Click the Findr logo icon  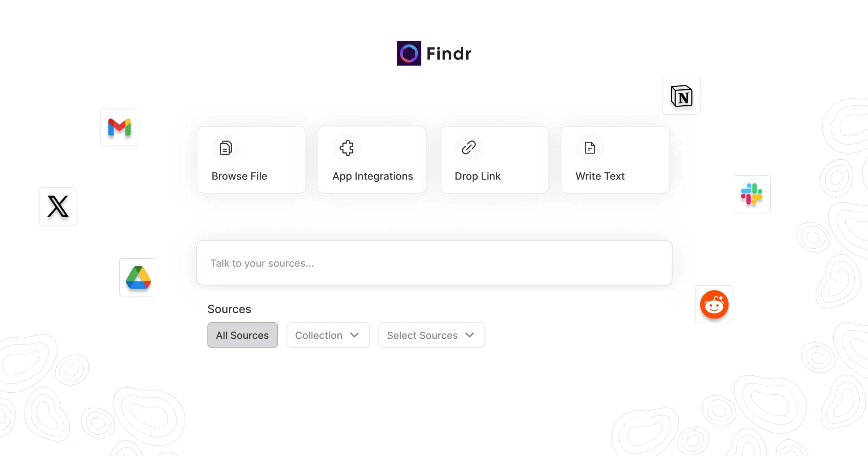409,54
